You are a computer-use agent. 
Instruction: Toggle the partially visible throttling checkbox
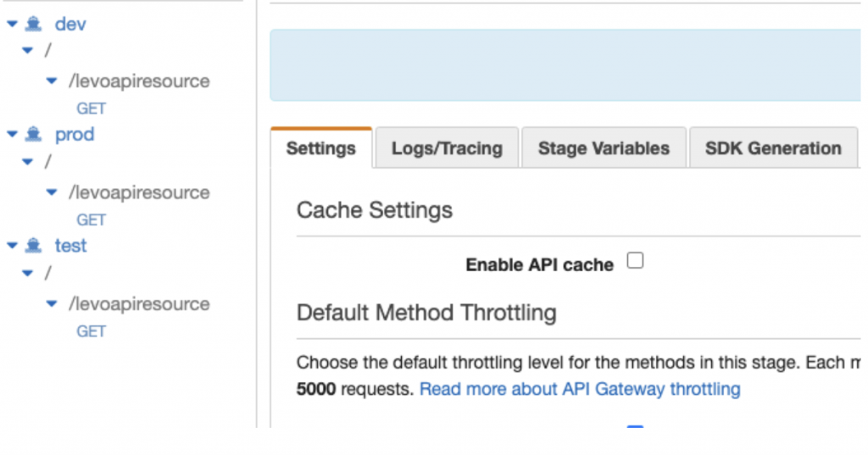(x=634, y=428)
